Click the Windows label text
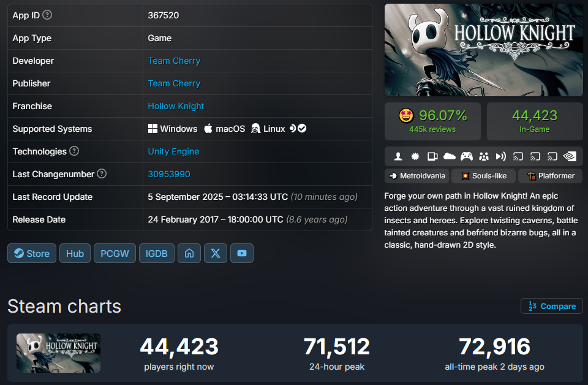 coord(178,129)
